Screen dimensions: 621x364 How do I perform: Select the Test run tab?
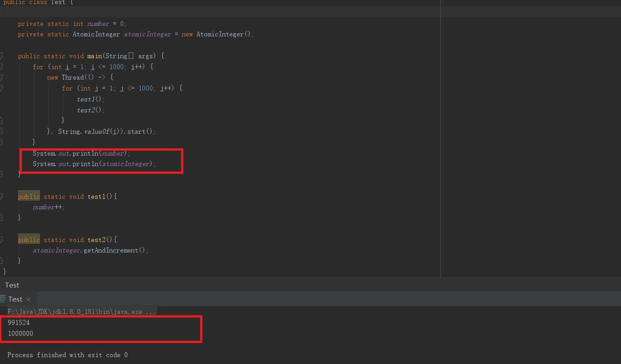(x=15, y=299)
